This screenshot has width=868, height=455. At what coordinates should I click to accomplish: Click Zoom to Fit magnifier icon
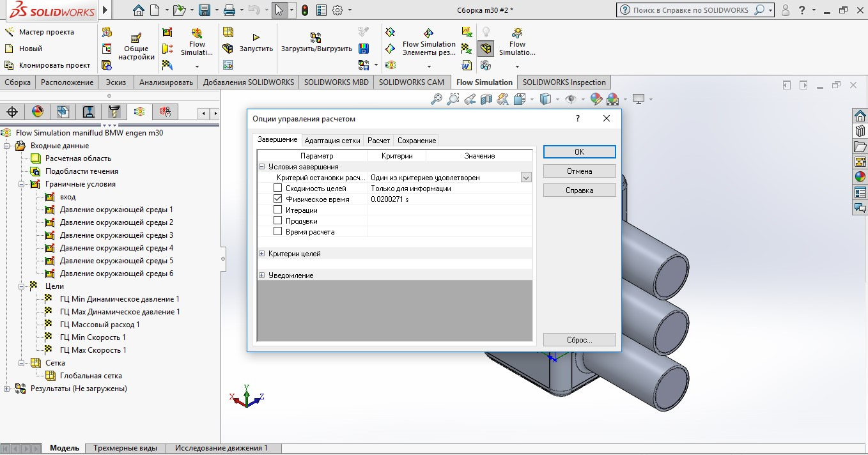pos(437,99)
